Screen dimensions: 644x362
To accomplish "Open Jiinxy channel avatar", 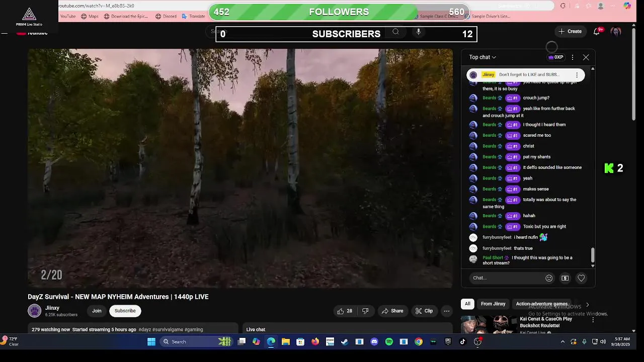I will [x=34, y=311].
